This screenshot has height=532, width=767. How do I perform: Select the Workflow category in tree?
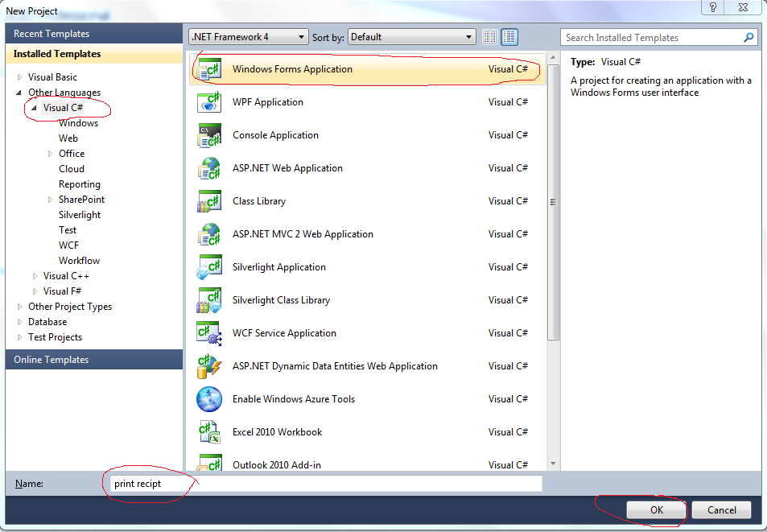point(79,261)
